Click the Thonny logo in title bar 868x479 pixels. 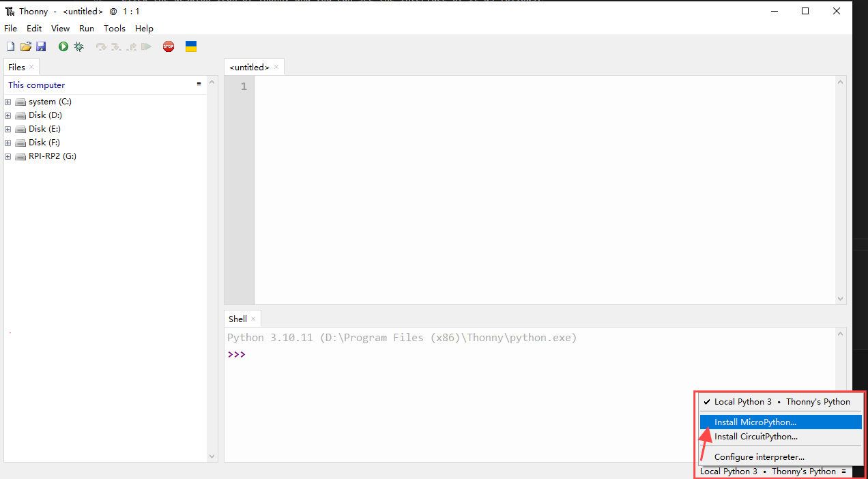tap(10, 11)
